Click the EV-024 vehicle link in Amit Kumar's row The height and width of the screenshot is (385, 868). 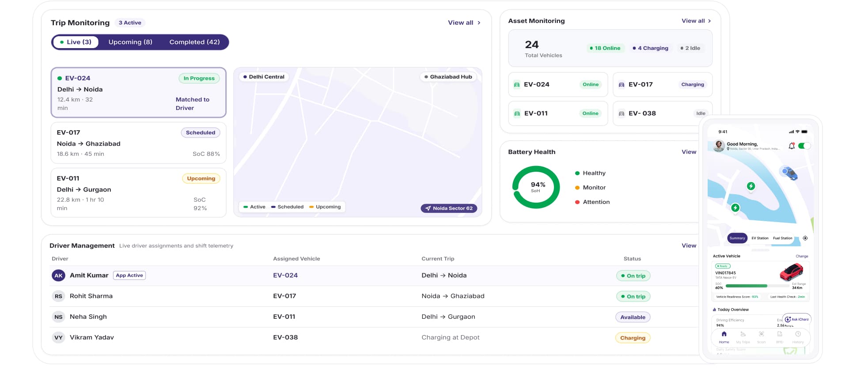click(285, 276)
